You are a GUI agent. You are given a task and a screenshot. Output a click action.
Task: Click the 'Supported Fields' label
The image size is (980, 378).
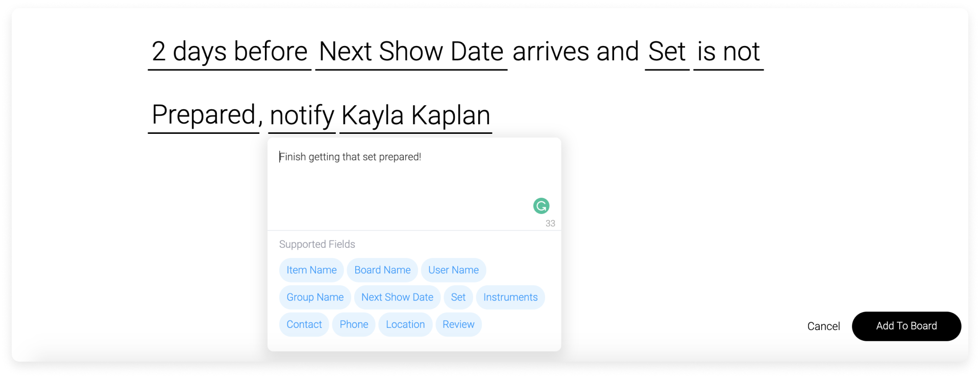coord(317,244)
